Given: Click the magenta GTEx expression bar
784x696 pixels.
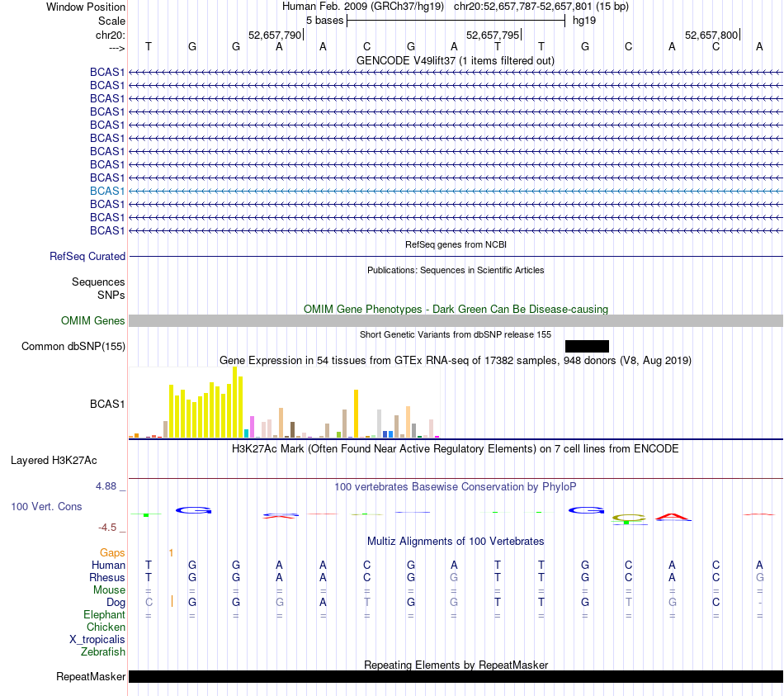Looking at the screenshot, I should (x=252, y=427).
